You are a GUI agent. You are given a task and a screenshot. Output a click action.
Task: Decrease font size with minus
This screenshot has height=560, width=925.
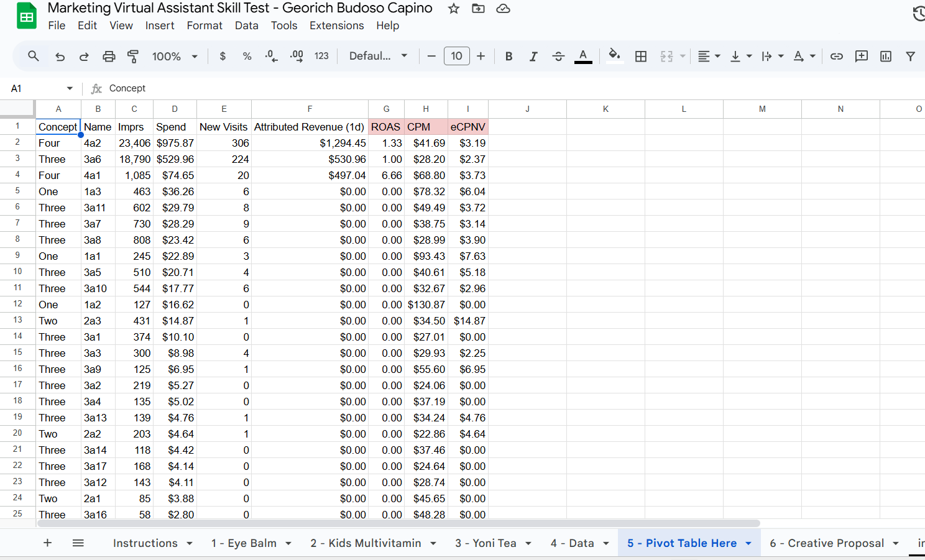point(431,57)
